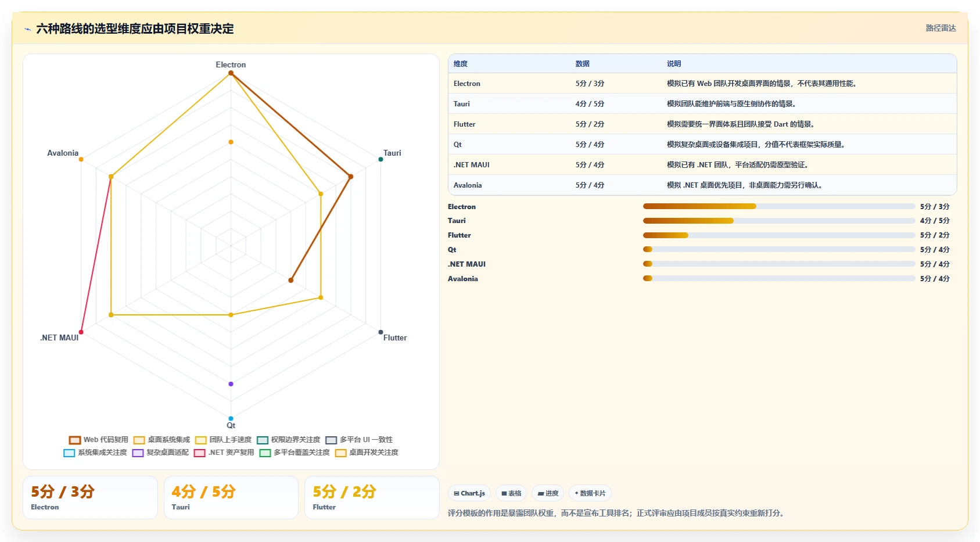
Task: Click the 5分 / 3分 cell in Electron table row
Action: (590, 84)
